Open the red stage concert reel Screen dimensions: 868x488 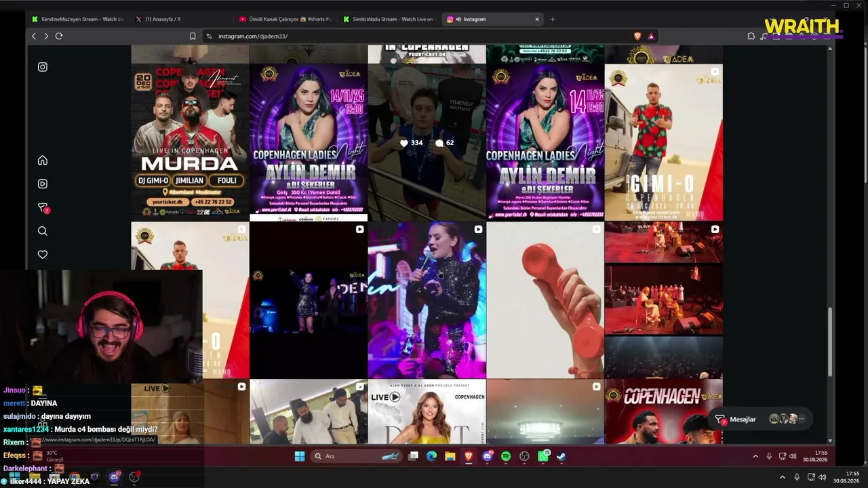663,300
